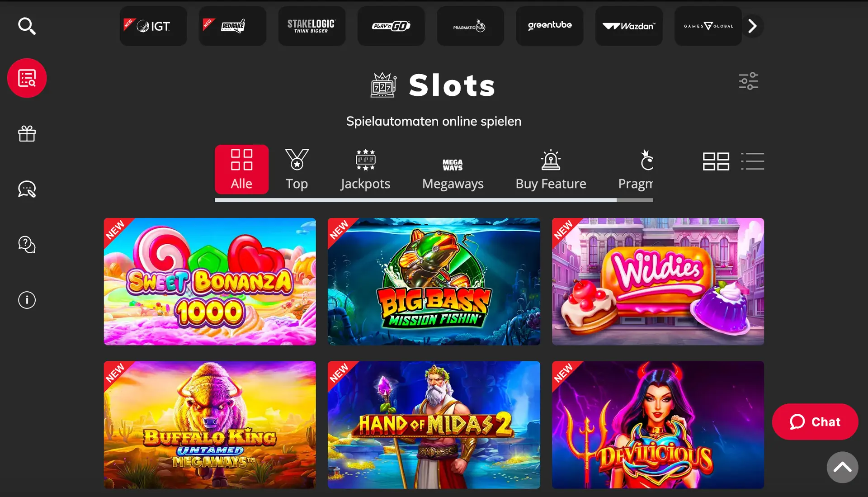Screen dimensions: 868x497
Task: Click the red game catalog search icon
Action: click(x=27, y=78)
